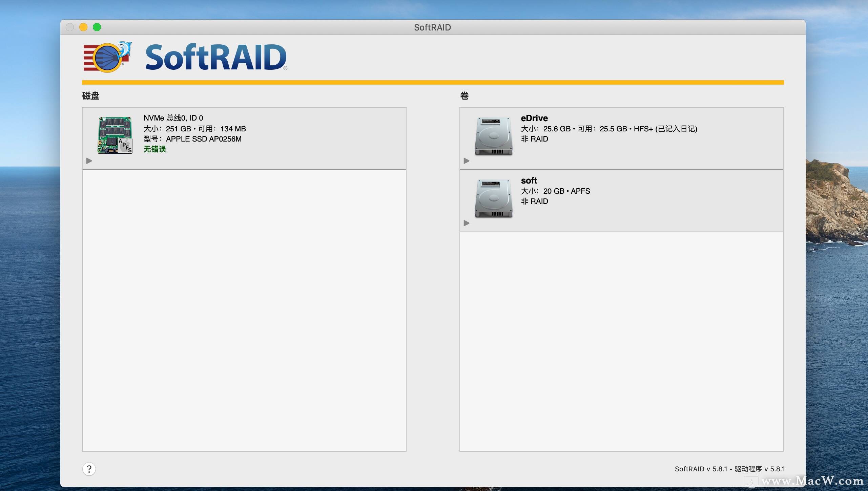Click the soft volume hard drive icon

[494, 198]
